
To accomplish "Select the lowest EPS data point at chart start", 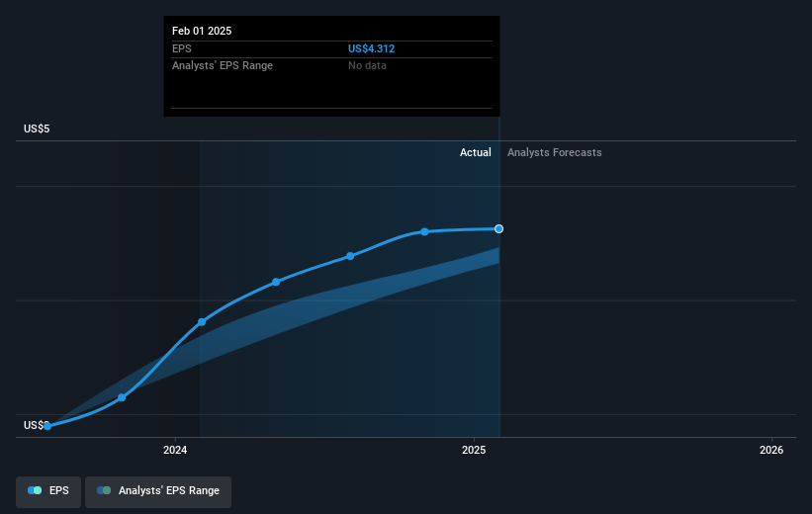I will tap(47, 426).
